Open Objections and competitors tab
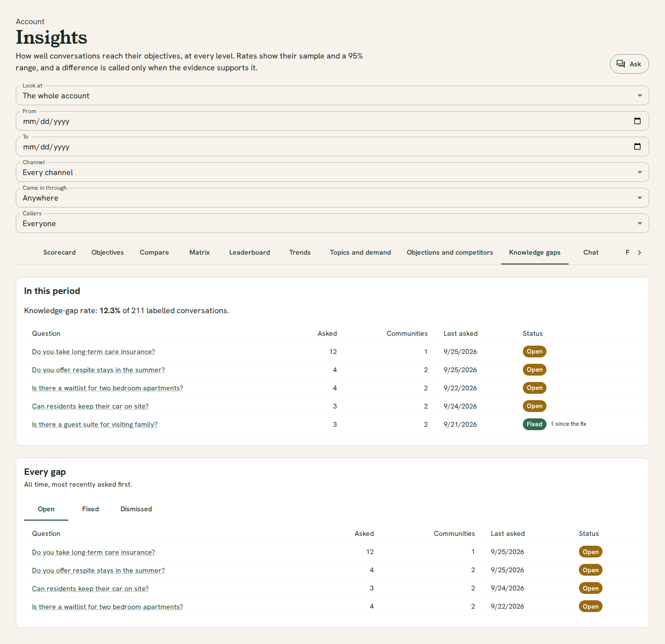Viewport: 665px width, 644px height. click(450, 252)
